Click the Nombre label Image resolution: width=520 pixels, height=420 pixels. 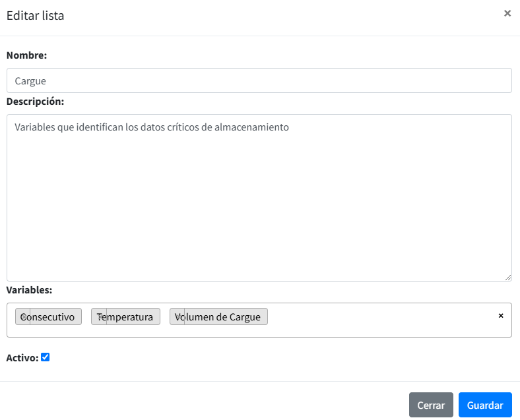[x=26, y=55]
